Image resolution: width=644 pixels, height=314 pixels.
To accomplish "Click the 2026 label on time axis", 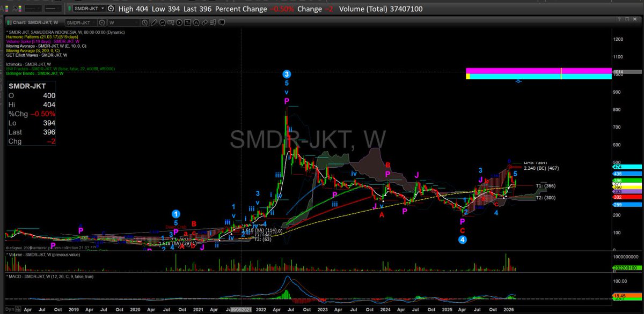I will pyautogui.click(x=510, y=309).
